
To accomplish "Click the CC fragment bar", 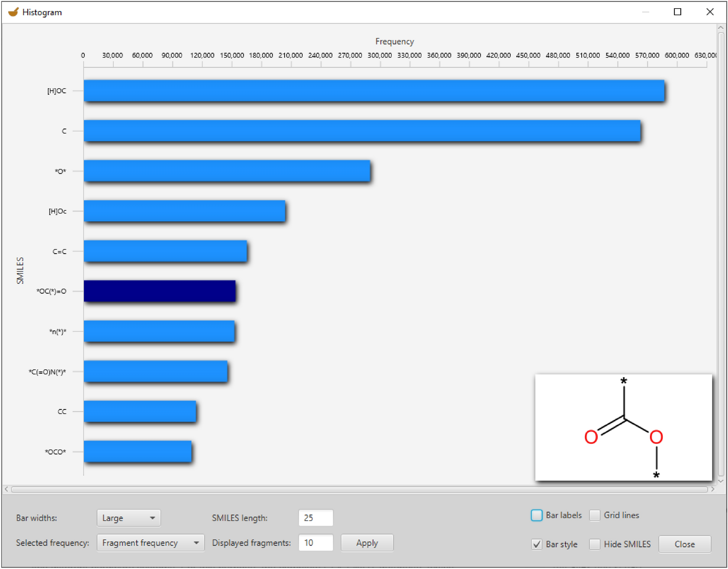I will pyautogui.click(x=140, y=412).
